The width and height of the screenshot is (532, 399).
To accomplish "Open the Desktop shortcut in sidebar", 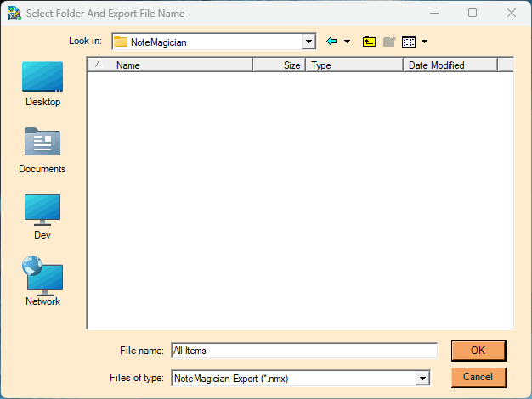I will [42, 84].
